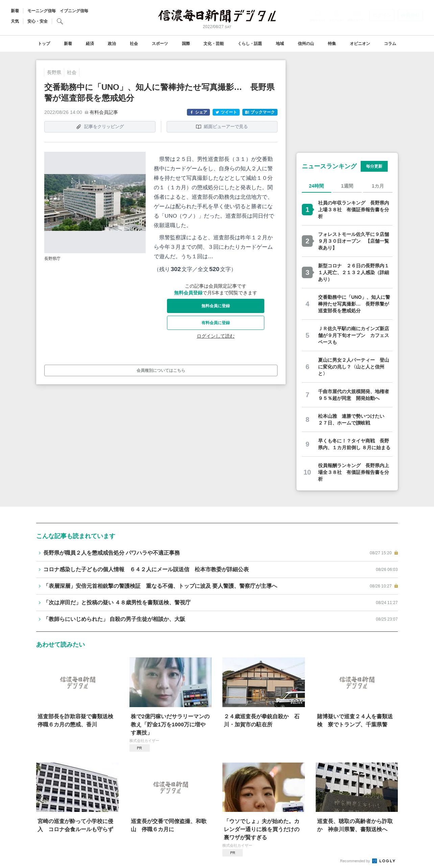The image size is (434, 868).
Task: Open オピニオン in the navigation bar
Action: pos(360,44)
